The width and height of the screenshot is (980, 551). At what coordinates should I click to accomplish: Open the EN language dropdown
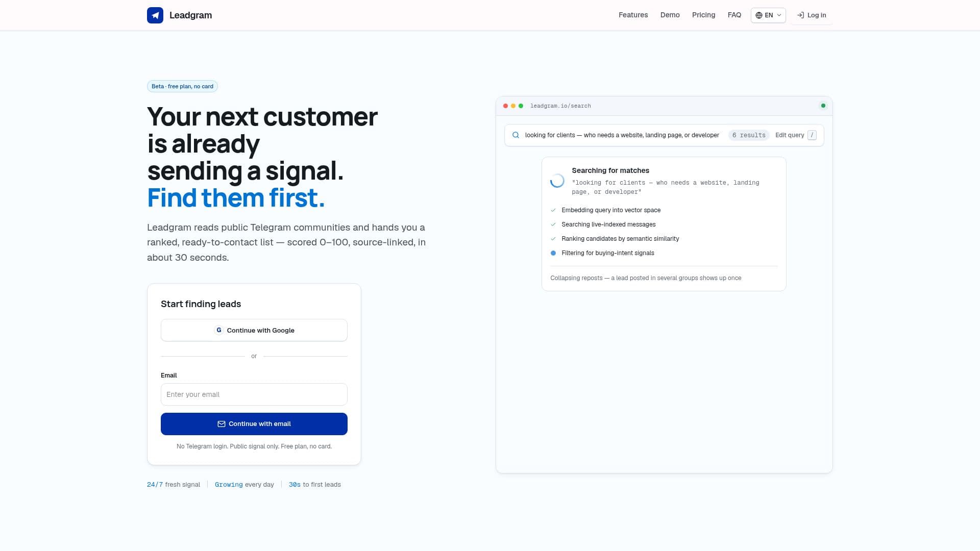tap(768, 15)
